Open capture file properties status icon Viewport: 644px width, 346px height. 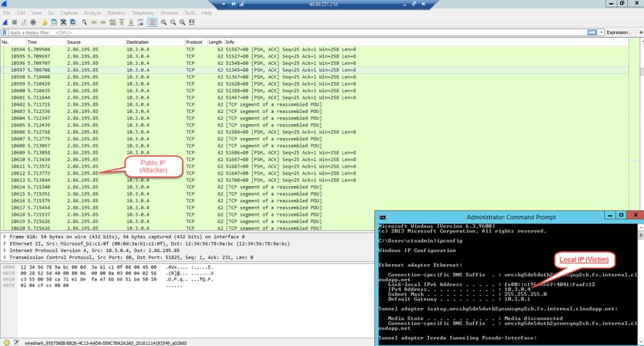16,343
